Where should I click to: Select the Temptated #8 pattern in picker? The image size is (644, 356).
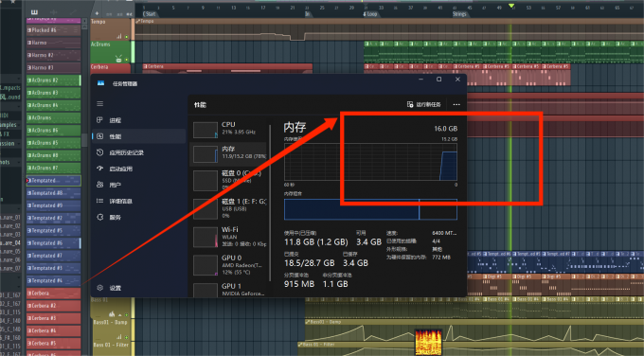(x=53, y=193)
